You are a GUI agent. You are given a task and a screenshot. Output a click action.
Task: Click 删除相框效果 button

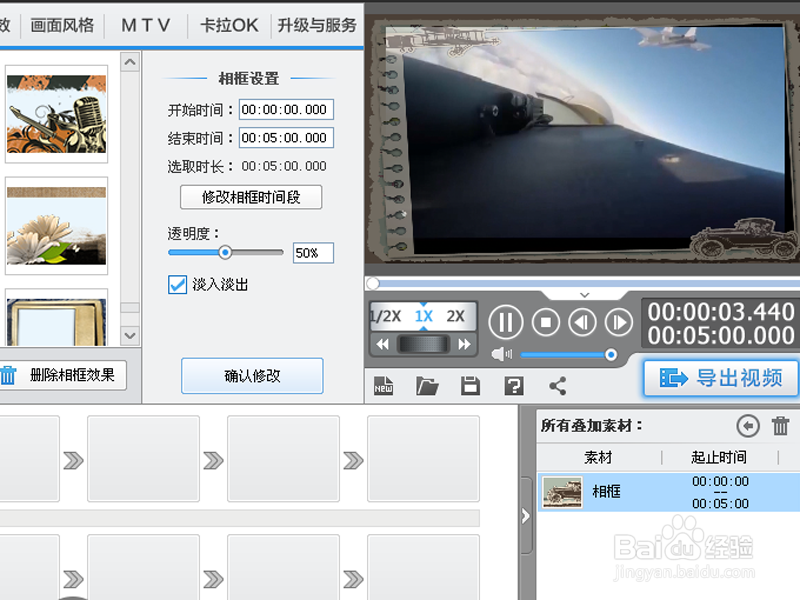click(x=62, y=376)
